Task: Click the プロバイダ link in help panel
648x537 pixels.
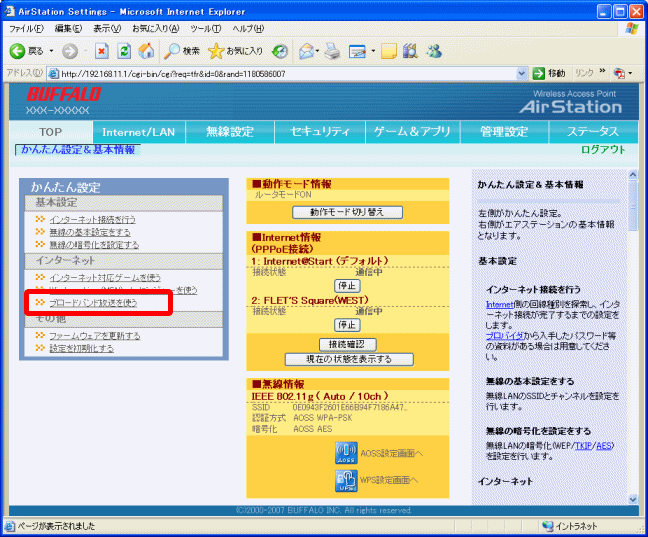Action: pos(505,336)
